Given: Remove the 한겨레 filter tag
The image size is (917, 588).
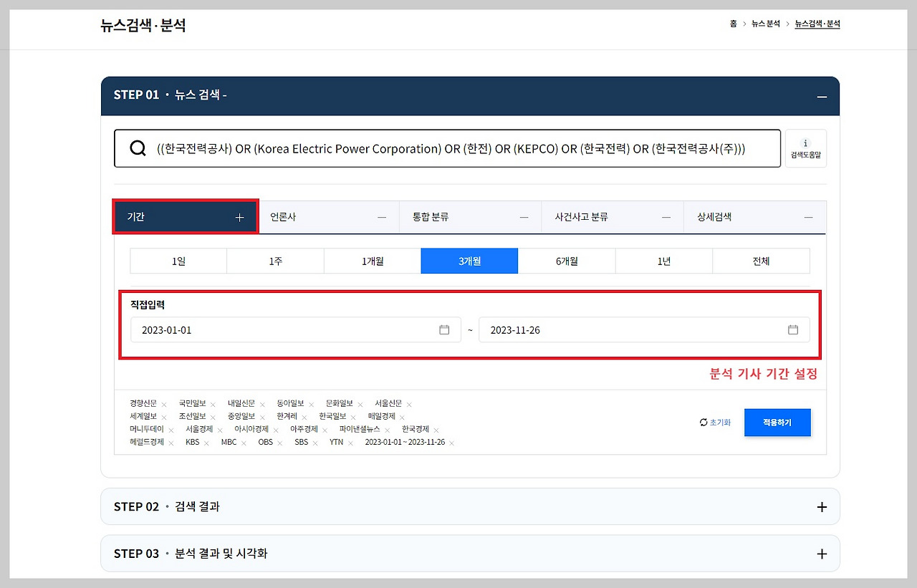Looking at the screenshot, I should [x=304, y=418].
